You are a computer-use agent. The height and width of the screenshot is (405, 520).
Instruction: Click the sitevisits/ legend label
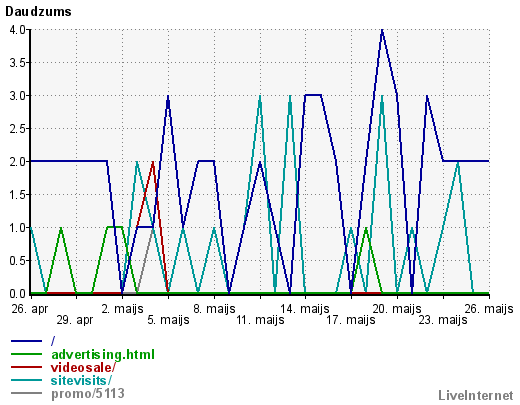tap(81, 380)
